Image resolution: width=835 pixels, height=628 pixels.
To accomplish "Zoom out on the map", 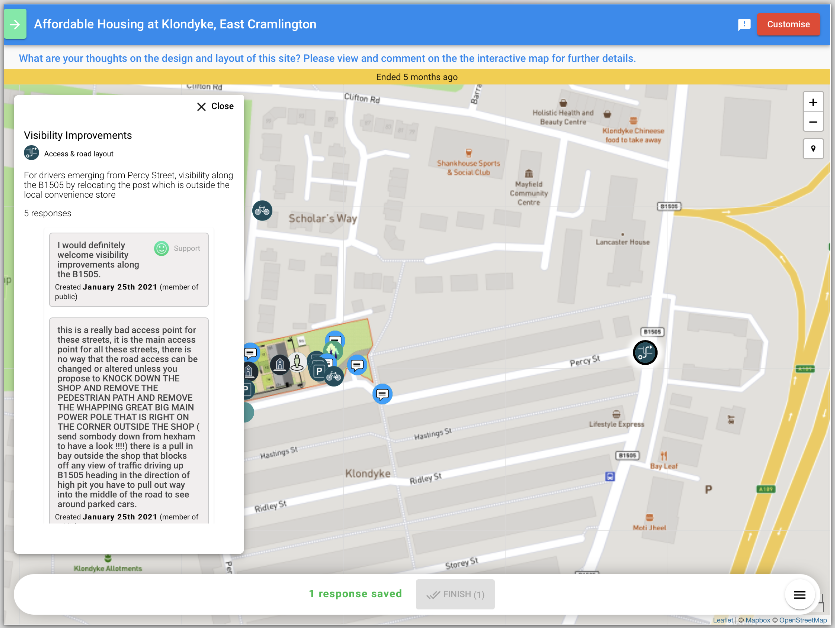I will click(x=813, y=122).
